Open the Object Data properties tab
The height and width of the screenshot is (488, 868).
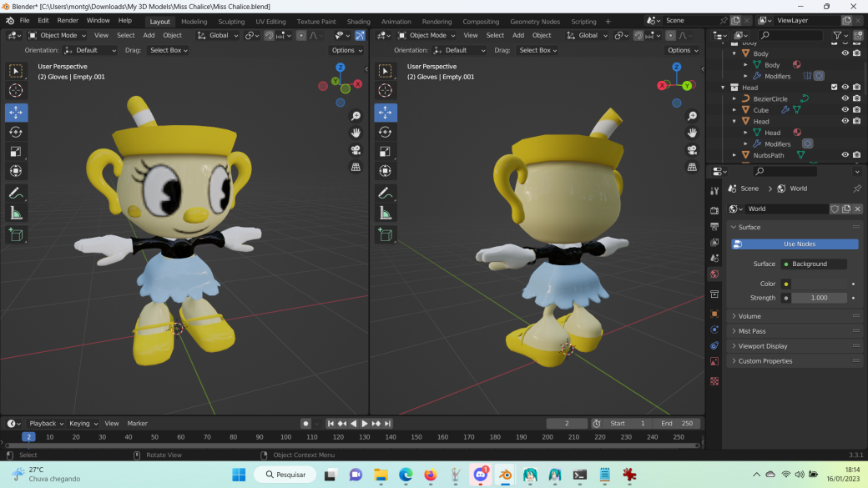(x=714, y=361)
